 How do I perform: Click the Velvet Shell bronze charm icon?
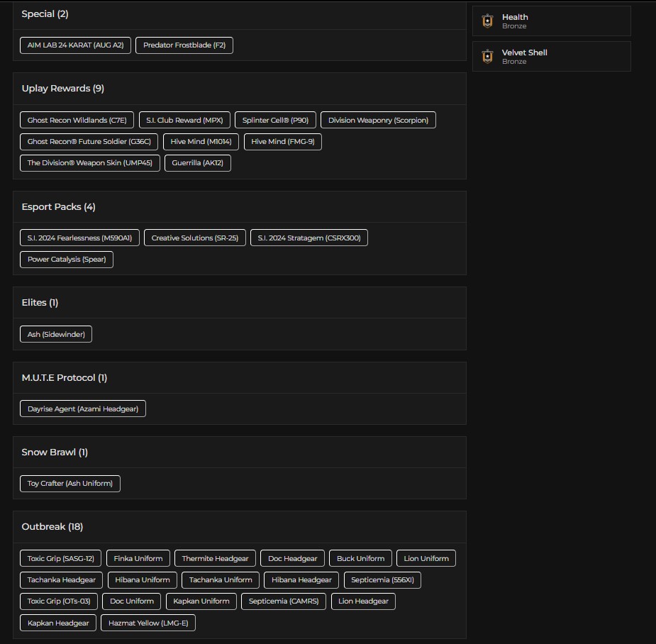[487, 57]
